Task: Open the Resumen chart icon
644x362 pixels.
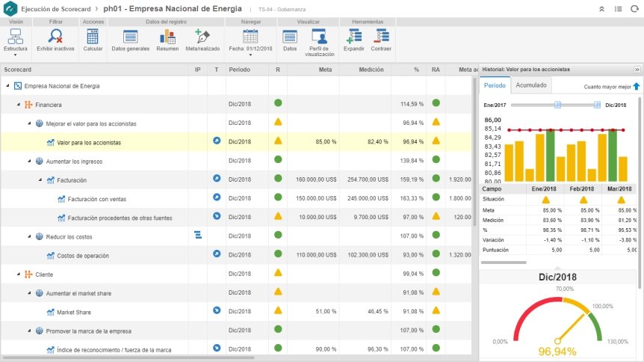Action: [x=167, y=37]
